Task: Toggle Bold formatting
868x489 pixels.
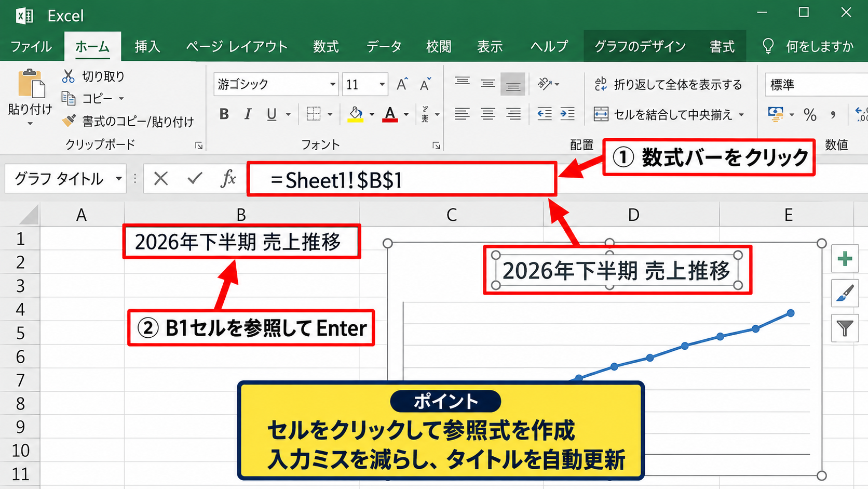Action: point(224,114)
